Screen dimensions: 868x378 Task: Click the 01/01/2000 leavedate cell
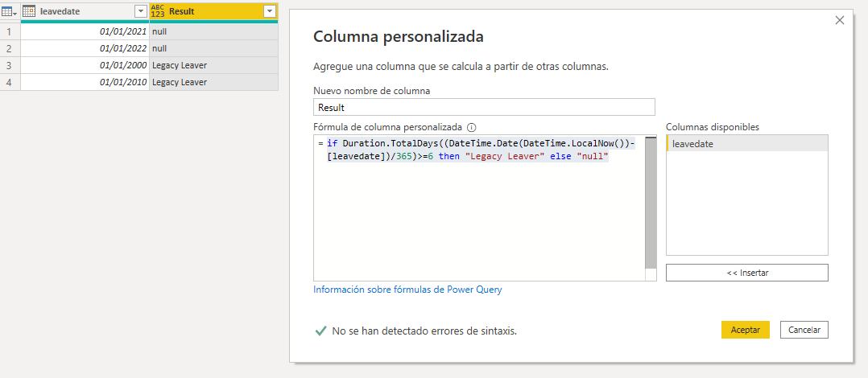[85, 65]
